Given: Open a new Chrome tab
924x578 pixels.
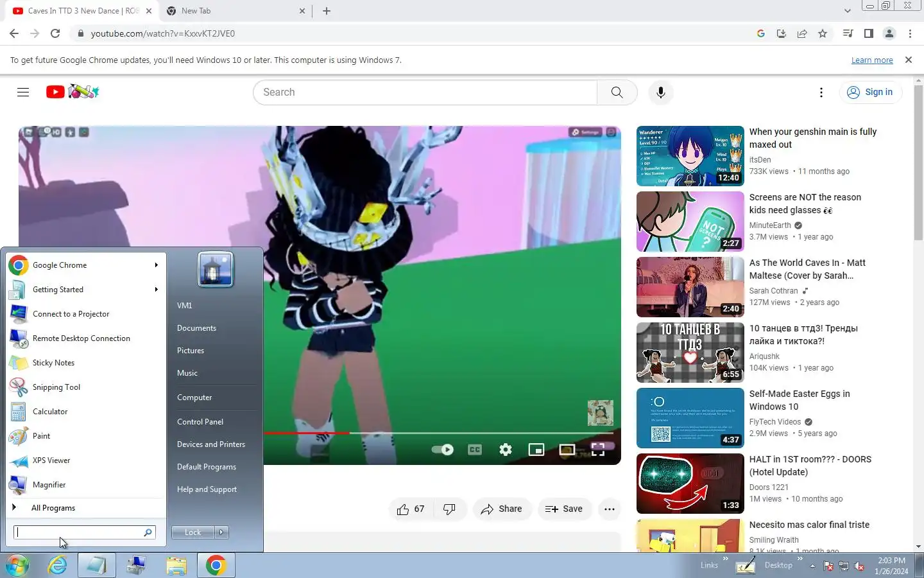Looking at the screenshot, I should tap(327, 11).
